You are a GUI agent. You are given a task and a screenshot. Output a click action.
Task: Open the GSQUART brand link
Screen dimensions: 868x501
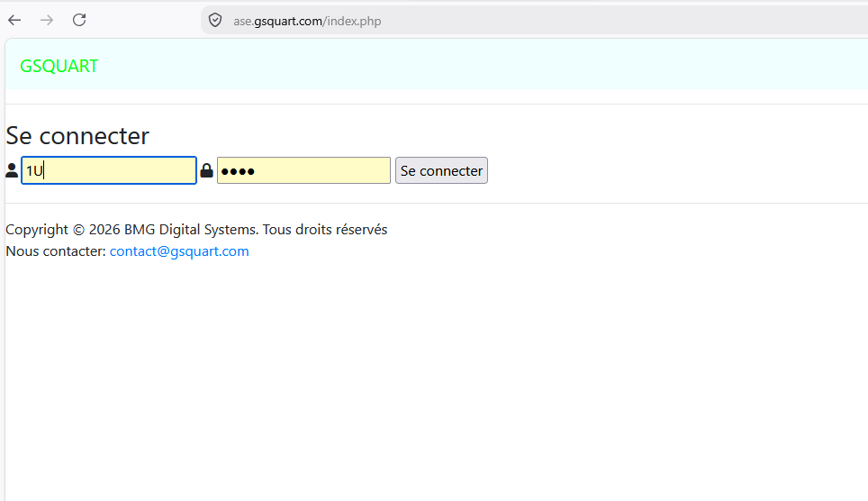coord(59,66)
